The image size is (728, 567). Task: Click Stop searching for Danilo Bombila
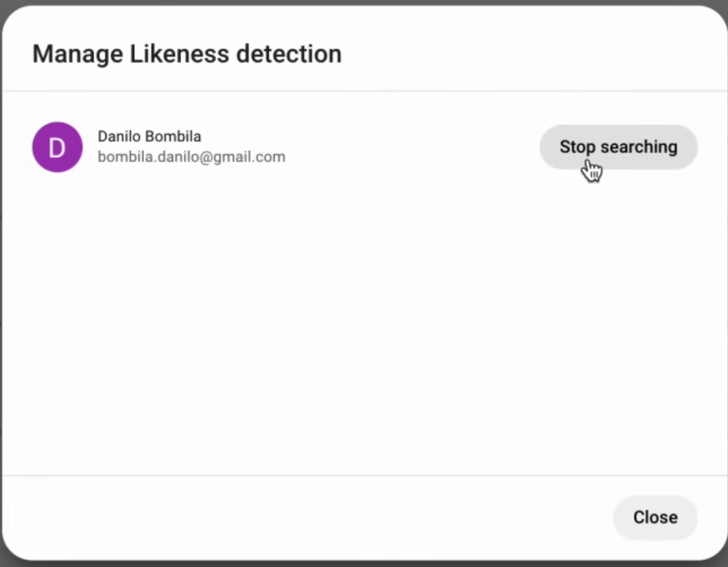pos(618,147)
